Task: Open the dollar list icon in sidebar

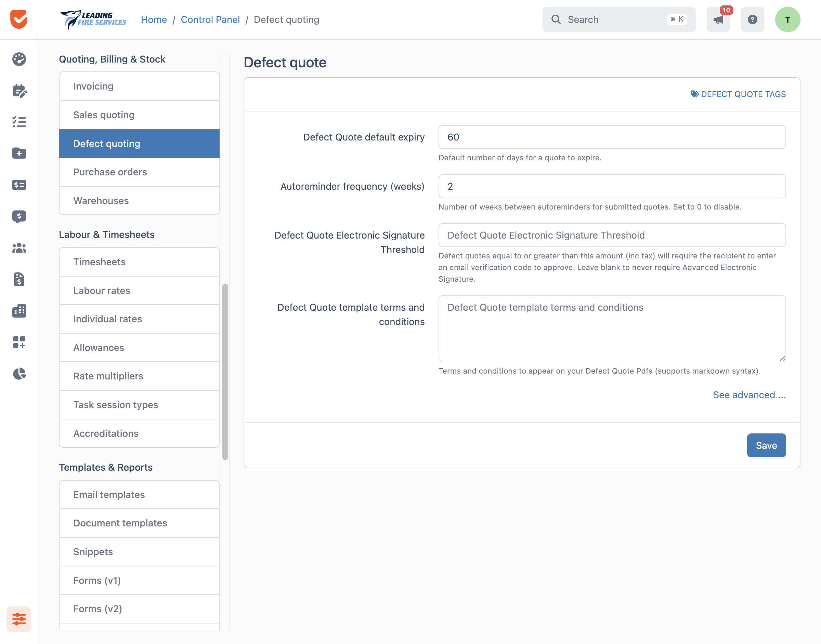Action: [19, 185]
